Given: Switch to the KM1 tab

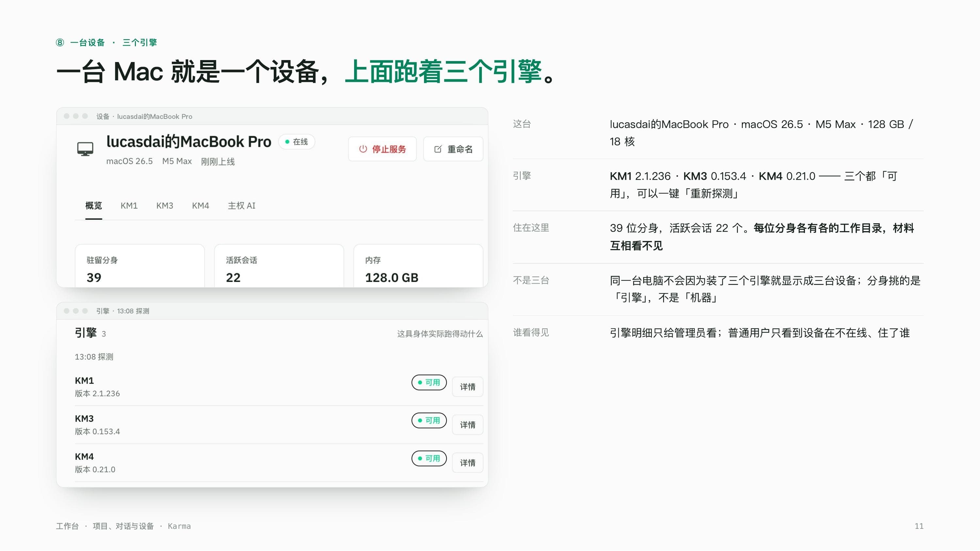Looking at the screenshot, I should pyautogui.click(x=129, y=206).
